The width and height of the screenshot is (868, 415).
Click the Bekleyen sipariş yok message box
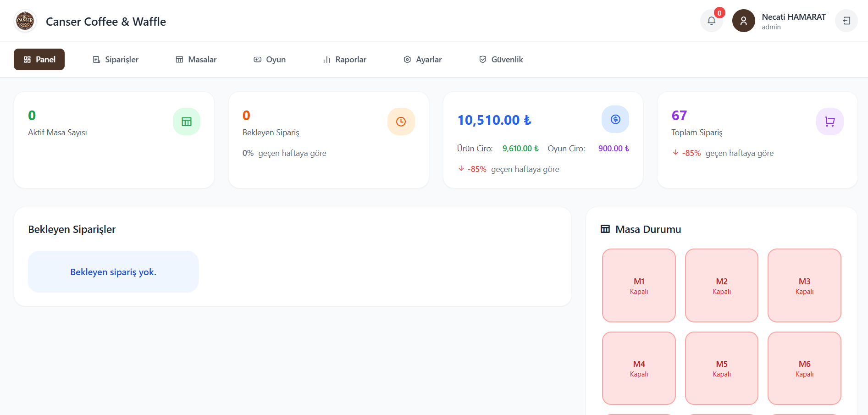[113, 272]
